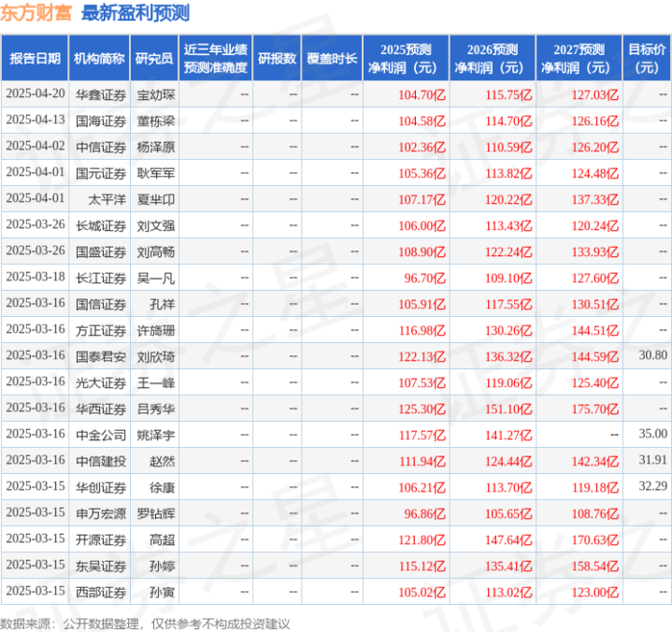Select the 目标价(元) column header

647,58
